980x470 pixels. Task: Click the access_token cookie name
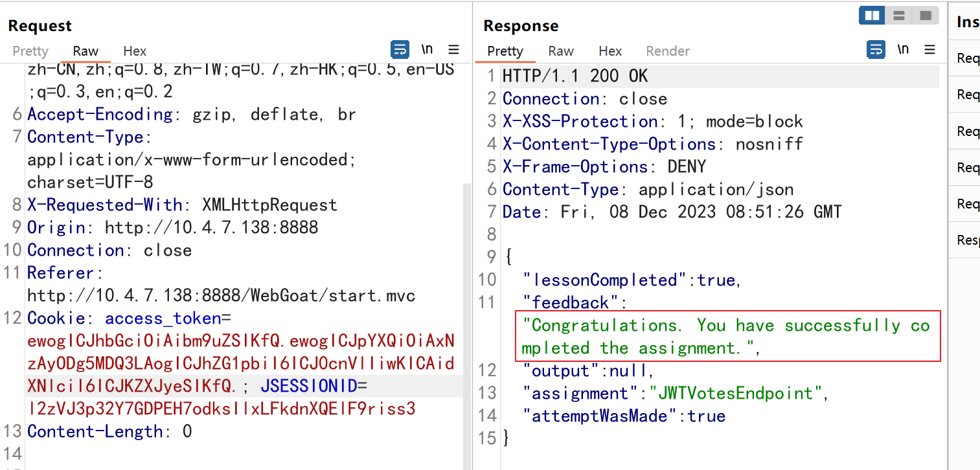[x=163, y=319]
